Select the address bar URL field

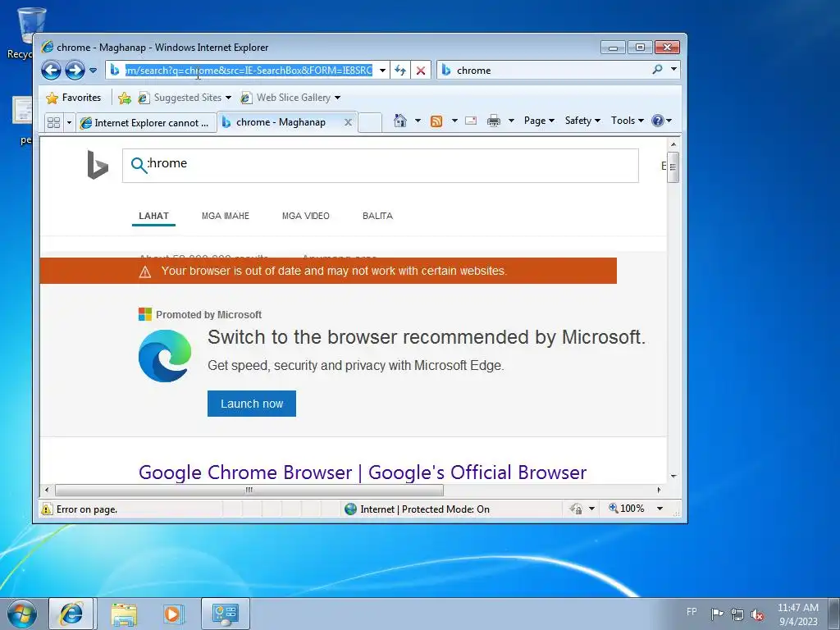click(x=248, y=71)
